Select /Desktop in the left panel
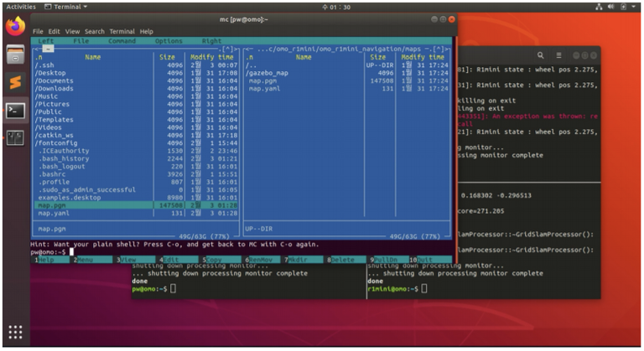This screenshot has width=644, height=351. pyautogui.click(x=50, y=73)
